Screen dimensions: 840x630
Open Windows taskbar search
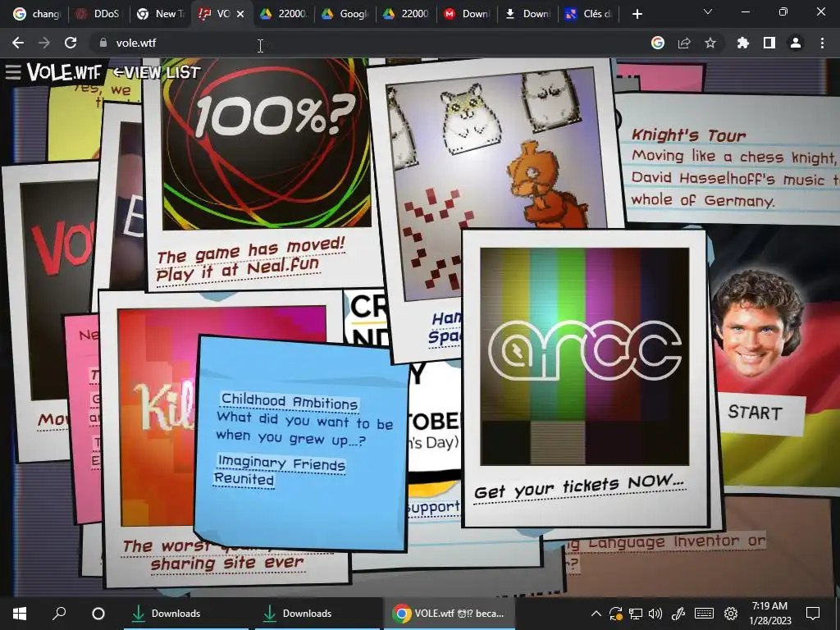click(x=59, y=614)
